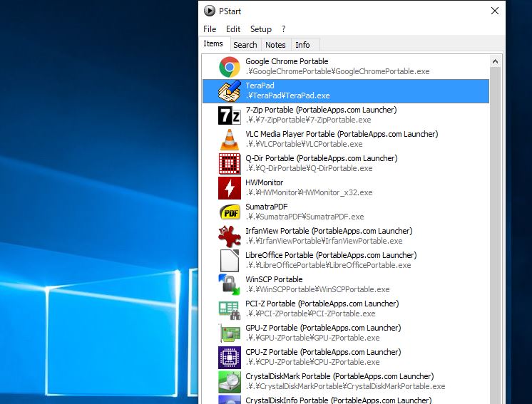Click the path ending CrystalDiskMarkPortable.exe

[345, 386]
